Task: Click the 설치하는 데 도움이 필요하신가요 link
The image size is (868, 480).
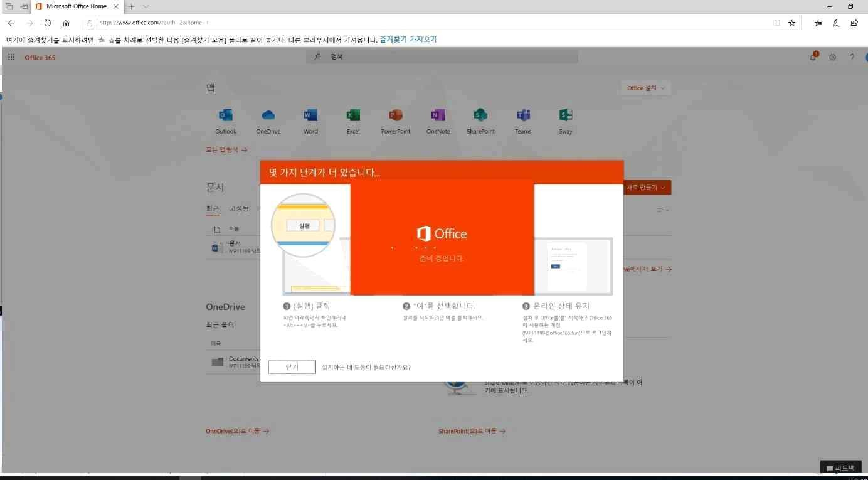Action: pos(366,367)
